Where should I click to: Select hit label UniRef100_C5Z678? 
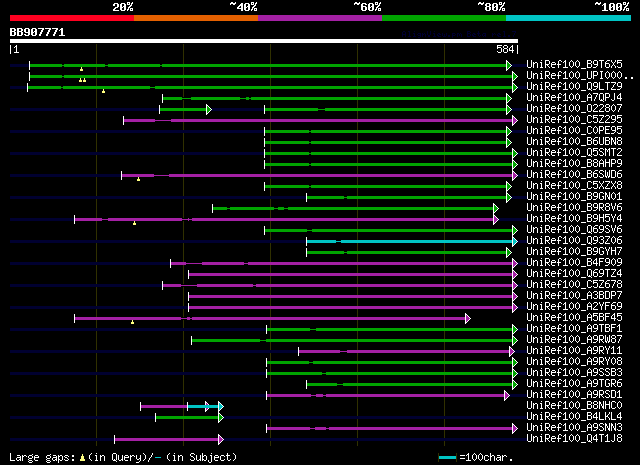click(574, 285)
